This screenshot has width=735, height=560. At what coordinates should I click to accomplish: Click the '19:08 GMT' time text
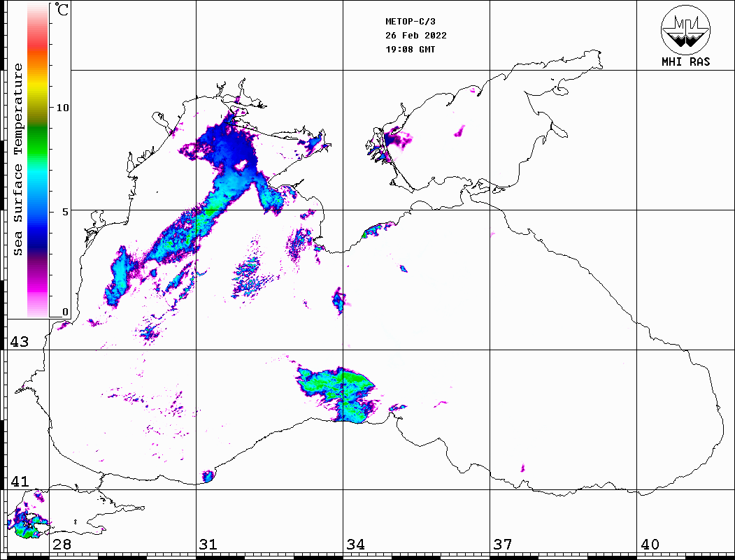point(411,49)
